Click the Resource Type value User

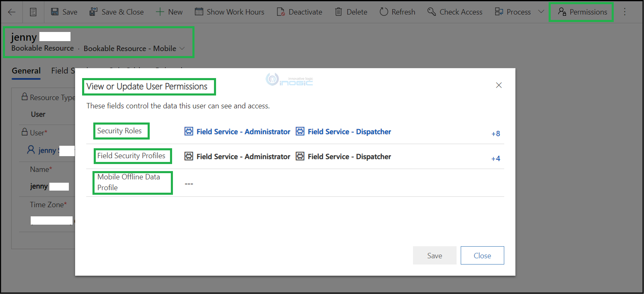pos(38,114)
